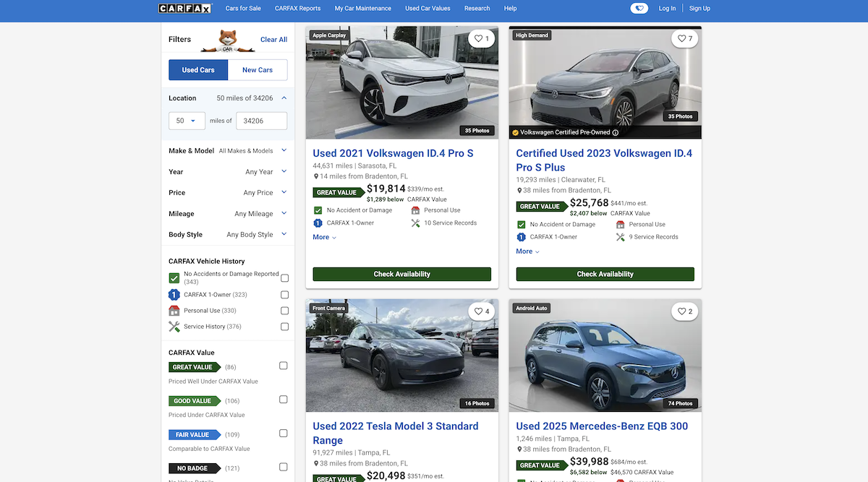Click the High Demand tag on ID.4 photo

[532, 35]
